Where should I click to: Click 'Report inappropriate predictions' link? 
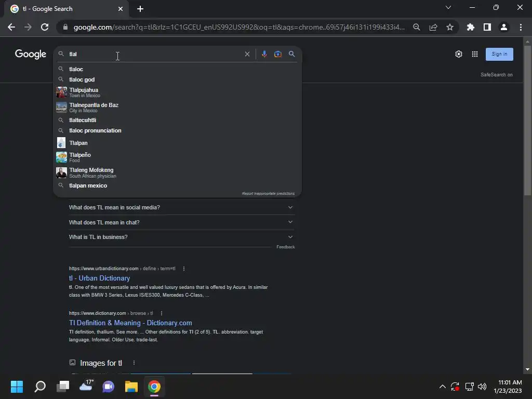tap(268, 193)
